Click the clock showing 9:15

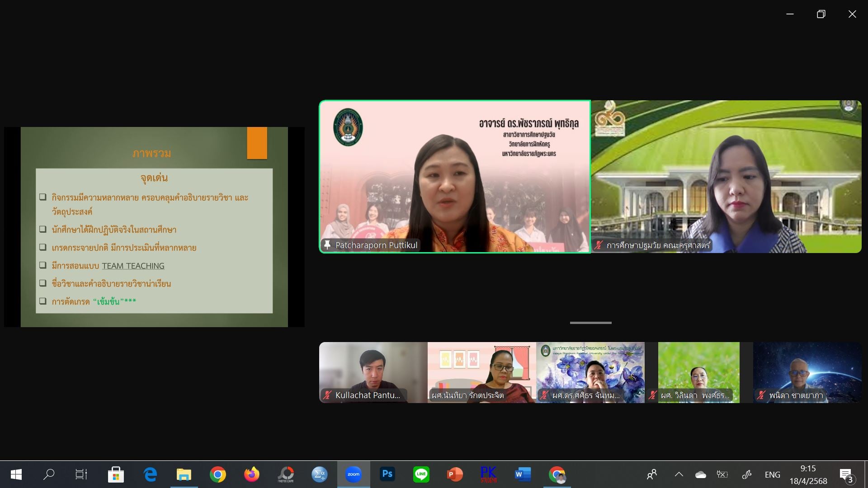[x=808, y=474]
